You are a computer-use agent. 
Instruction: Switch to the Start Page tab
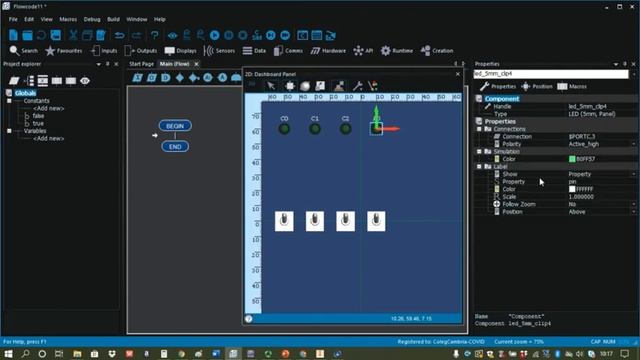coord(141,64)
